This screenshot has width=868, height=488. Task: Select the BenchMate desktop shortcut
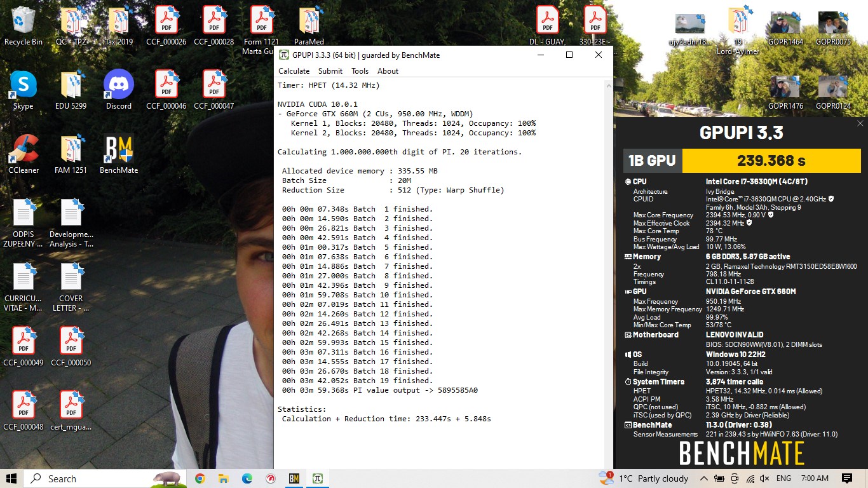[x=119, y=154]
